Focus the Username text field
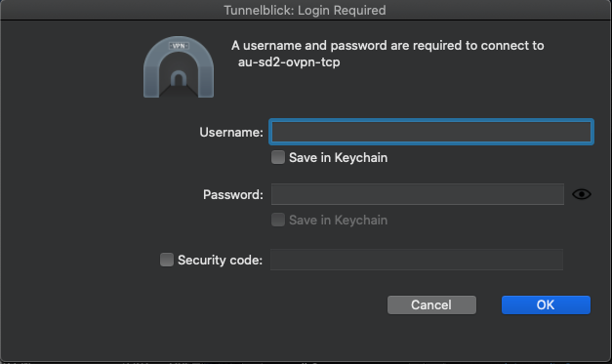Image resolution: width=612 pixels, height=364 pixels. (x=431, y=132)
